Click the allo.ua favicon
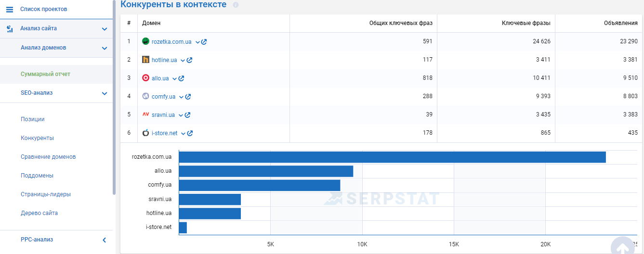644x254 pixels. tap(145, 78)
